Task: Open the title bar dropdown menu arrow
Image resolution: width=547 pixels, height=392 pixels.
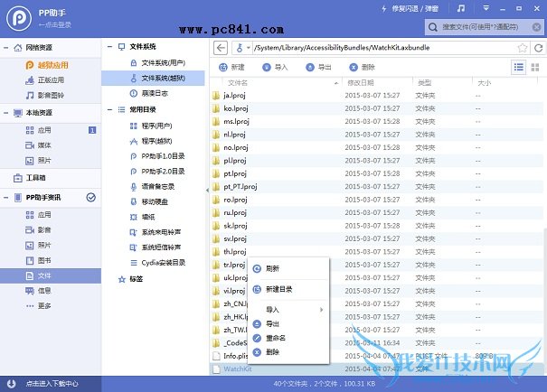Action: click(486, 8)
